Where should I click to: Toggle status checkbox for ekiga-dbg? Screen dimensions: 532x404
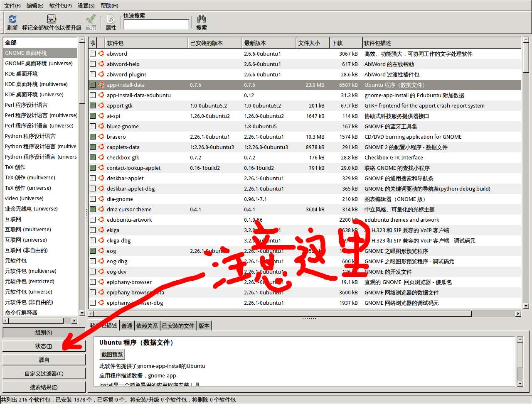pyautogui.click(x=93, y=240)
